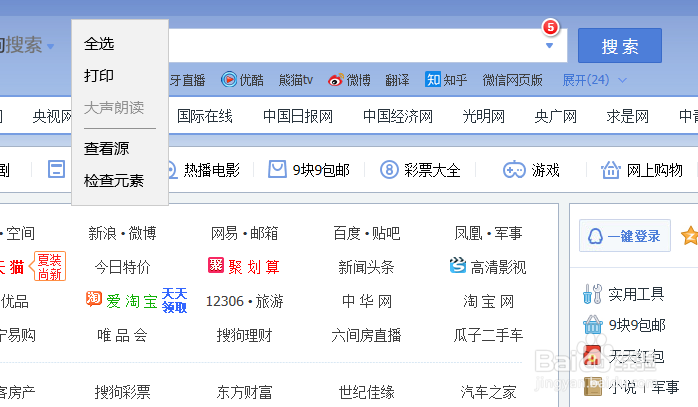Visit 央广网 link

[x=556, y=117]
